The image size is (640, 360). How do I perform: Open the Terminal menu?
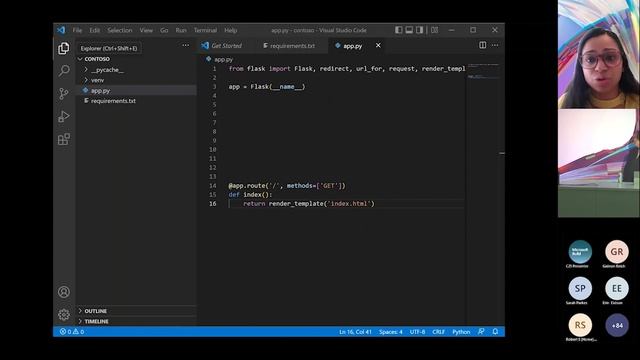point(205,30)
